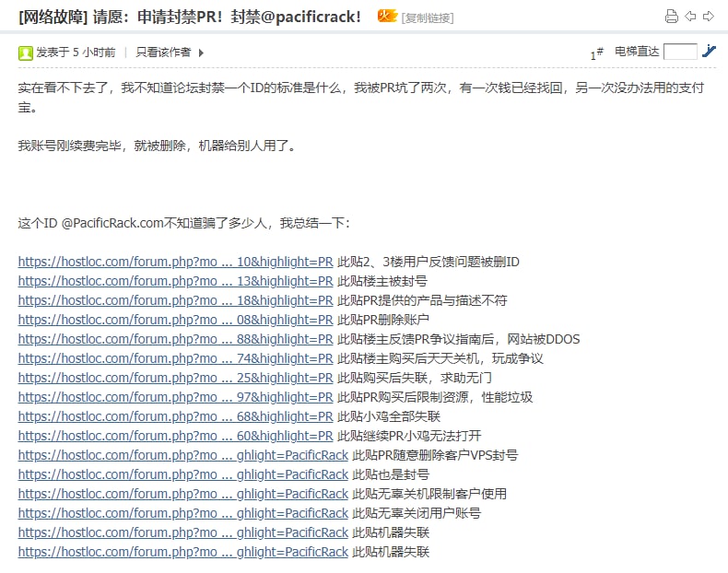This screenshot has height=573, width=728.
Task: Click 只看该作者 to view author's posts only
Action: point(163,52)
